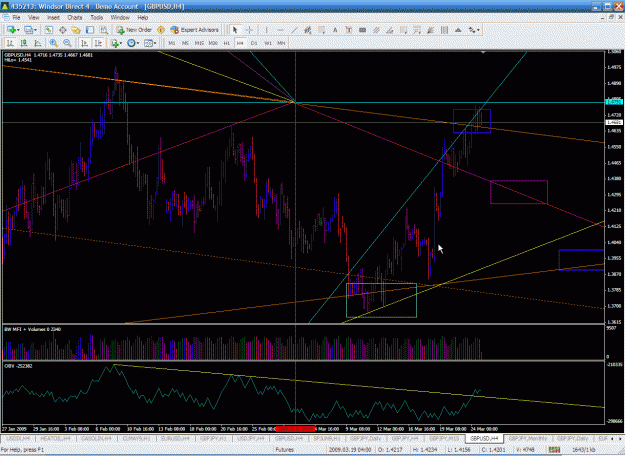Expand the Periods dropdown arrow
The image size is (625, 456).
(138, 43)
